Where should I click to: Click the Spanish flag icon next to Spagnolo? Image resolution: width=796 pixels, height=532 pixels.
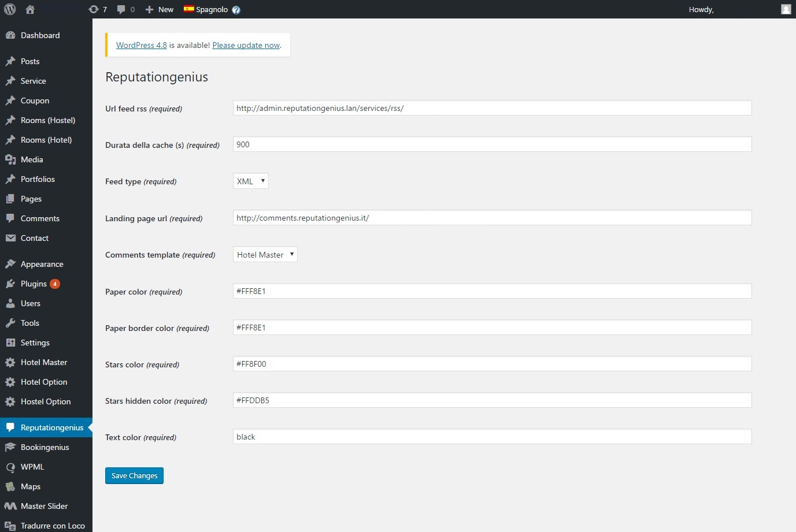click(188, 9)
